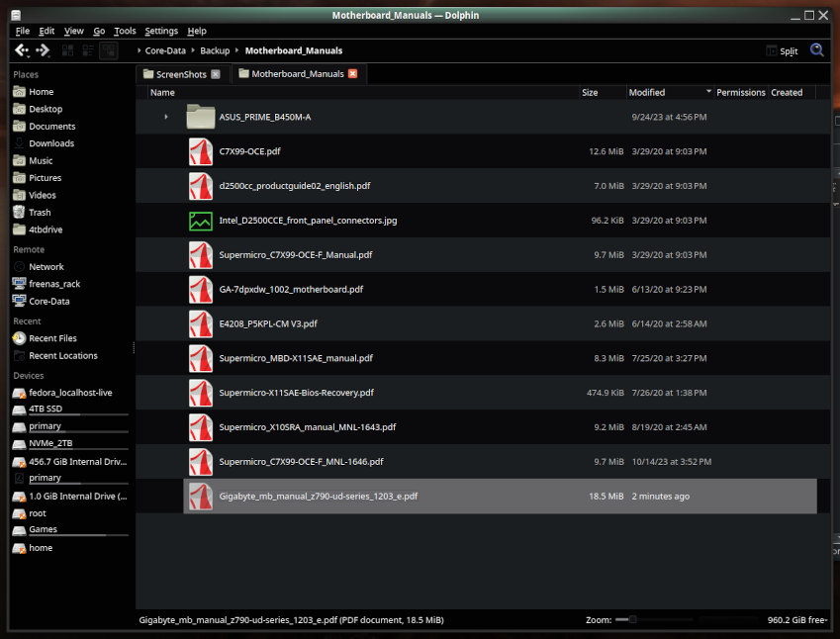Expand breadcrumb arrow before Motherboard_Manuals
Screen dimensions: 840x639
coord(236,50)
